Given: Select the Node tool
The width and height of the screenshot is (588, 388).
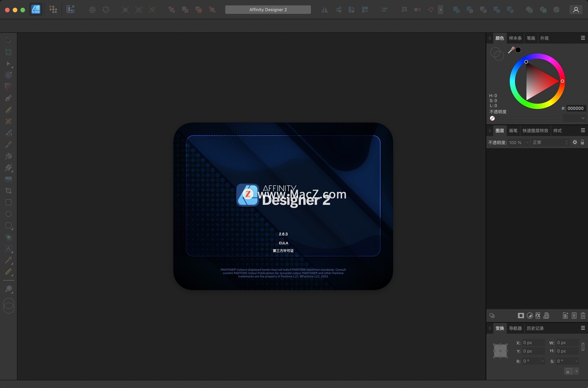Looking at the screenshot, I should [x=9, y=64].
